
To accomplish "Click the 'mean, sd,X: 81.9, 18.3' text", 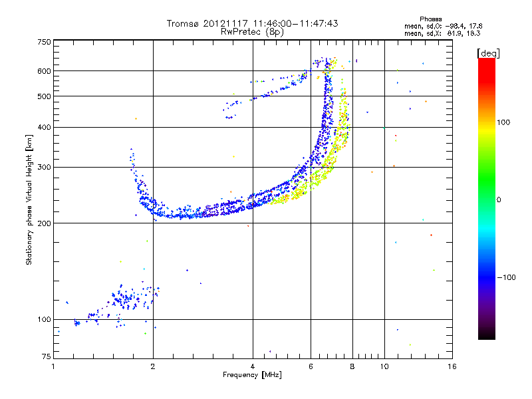I will (x=442, y=33).
